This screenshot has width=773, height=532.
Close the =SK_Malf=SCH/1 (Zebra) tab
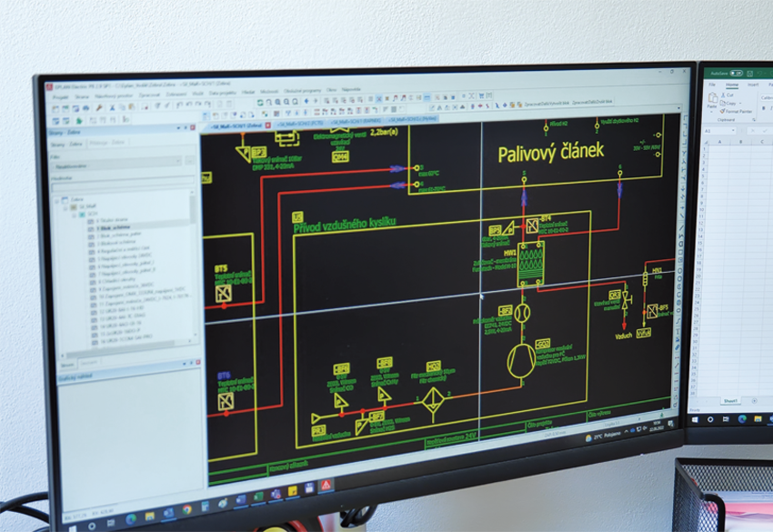pyautogui.click(x=268, y=125)
